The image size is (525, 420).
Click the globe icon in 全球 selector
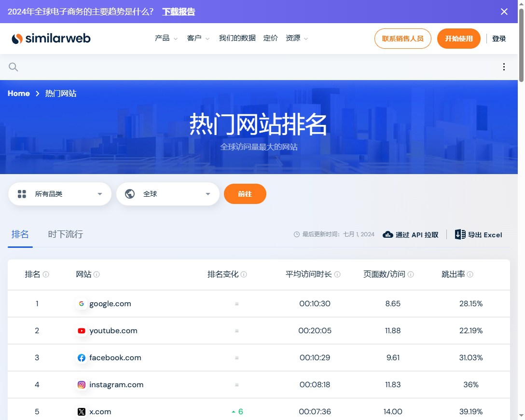click(x=130, y=194)
